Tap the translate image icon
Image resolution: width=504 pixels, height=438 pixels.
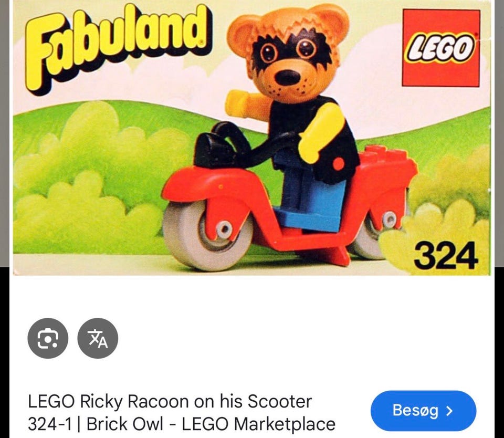point(98,338)
